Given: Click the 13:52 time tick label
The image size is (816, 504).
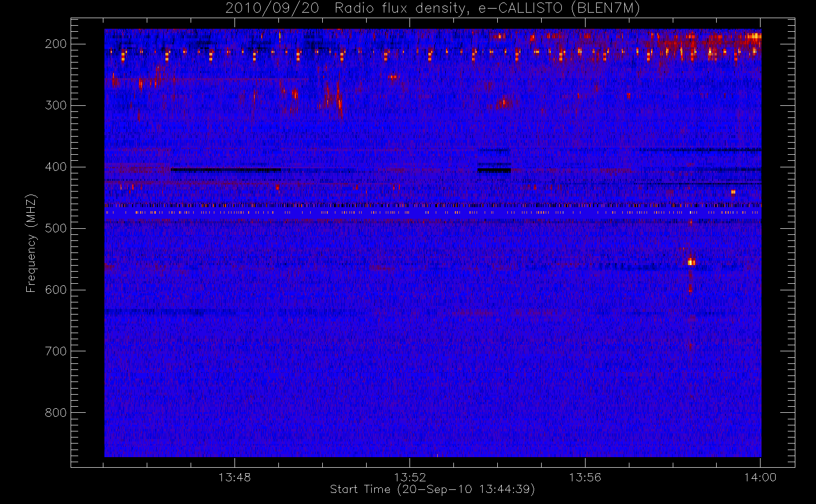Looking at the screenshot, I should pyautogui.click(x=410, y=477).
